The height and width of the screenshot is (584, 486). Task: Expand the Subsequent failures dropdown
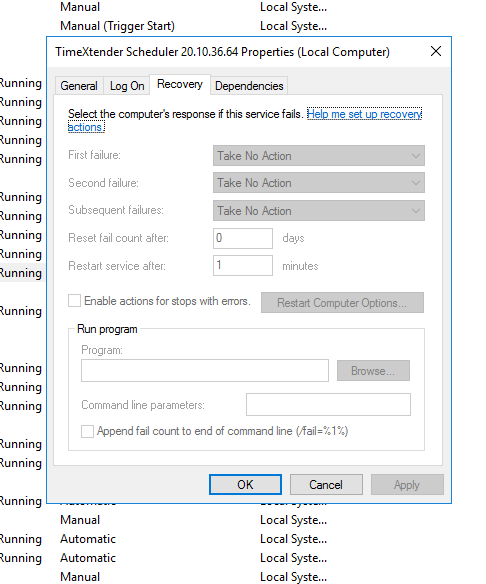(x=319, y=211)
